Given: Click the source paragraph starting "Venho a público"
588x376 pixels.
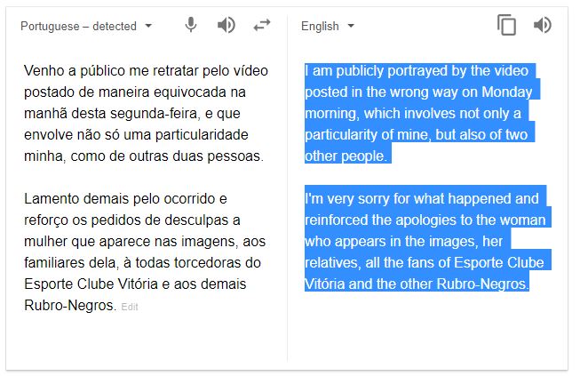Looking at the screenshot, I should pos(142,113).
